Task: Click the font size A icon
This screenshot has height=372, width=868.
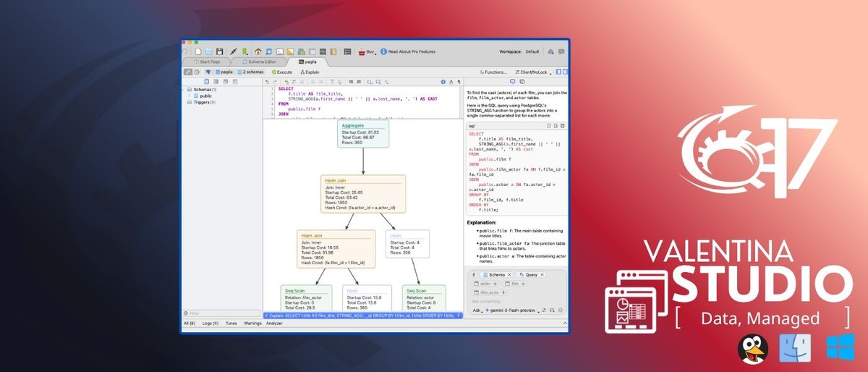Action: click(451, 82)
